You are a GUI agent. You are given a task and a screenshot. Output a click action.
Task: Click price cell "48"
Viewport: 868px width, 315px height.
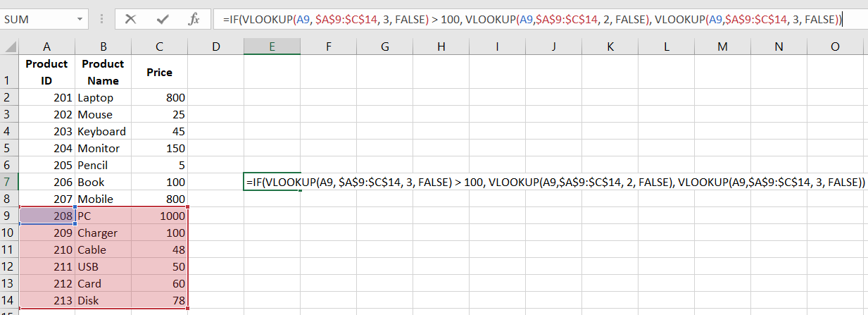point(159,249)
